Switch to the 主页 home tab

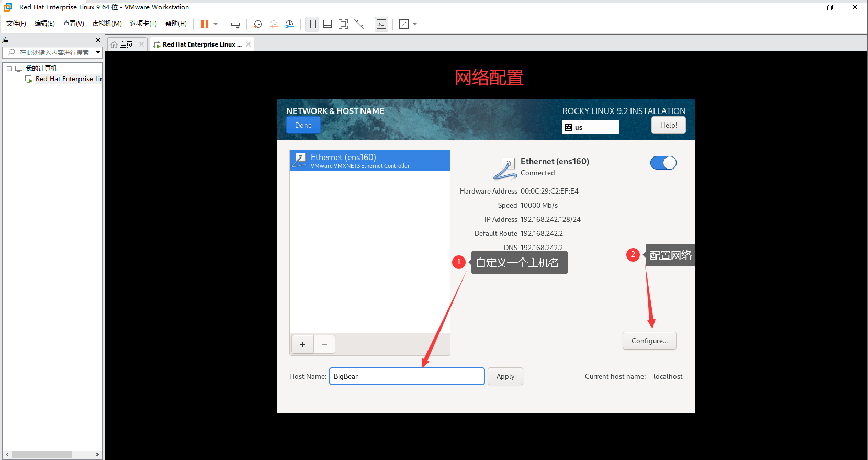127,44
